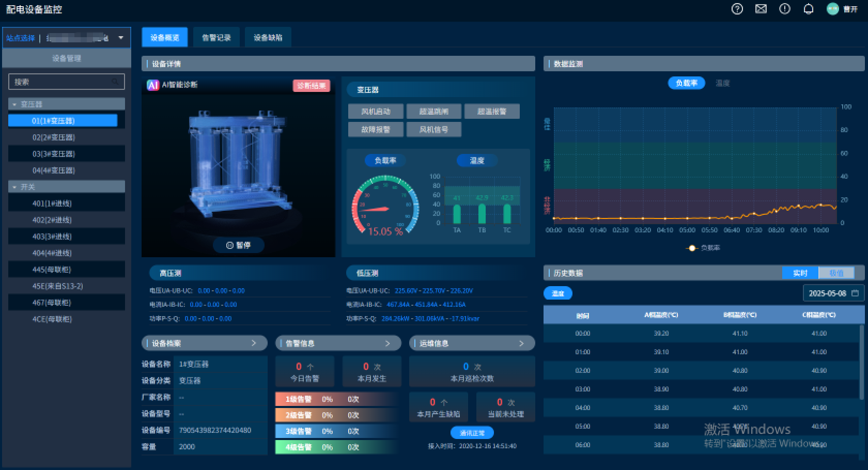This screenshot has height=470, width=868.
Task: Click the exclamation alert icon
Action: coord(784,9)
